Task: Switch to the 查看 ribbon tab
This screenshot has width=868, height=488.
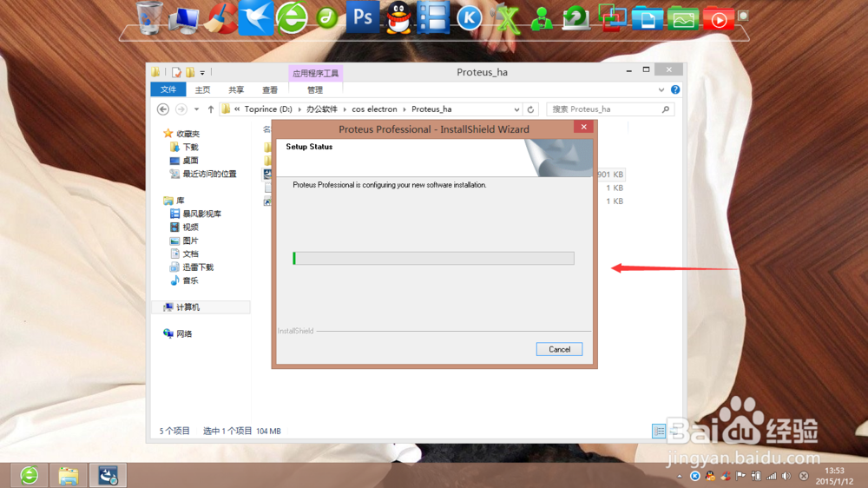Action: [x=270, y=89]
